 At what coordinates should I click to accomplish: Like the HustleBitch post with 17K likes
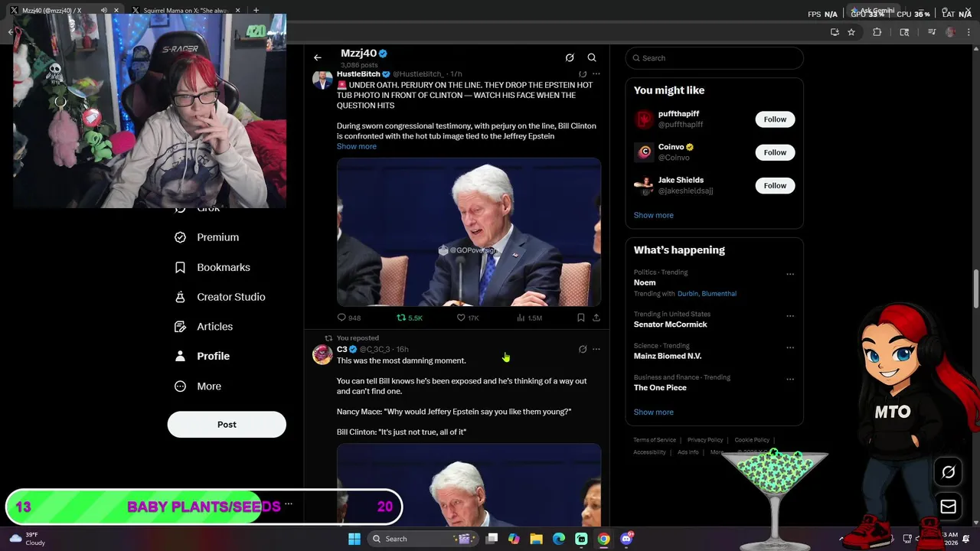[468, 318]
